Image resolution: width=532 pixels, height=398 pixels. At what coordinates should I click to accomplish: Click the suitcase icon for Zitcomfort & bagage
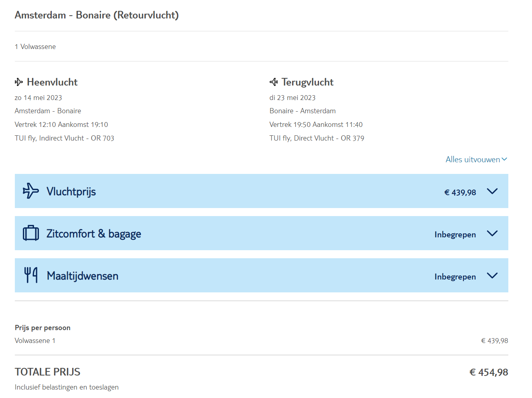coord(31,233)
